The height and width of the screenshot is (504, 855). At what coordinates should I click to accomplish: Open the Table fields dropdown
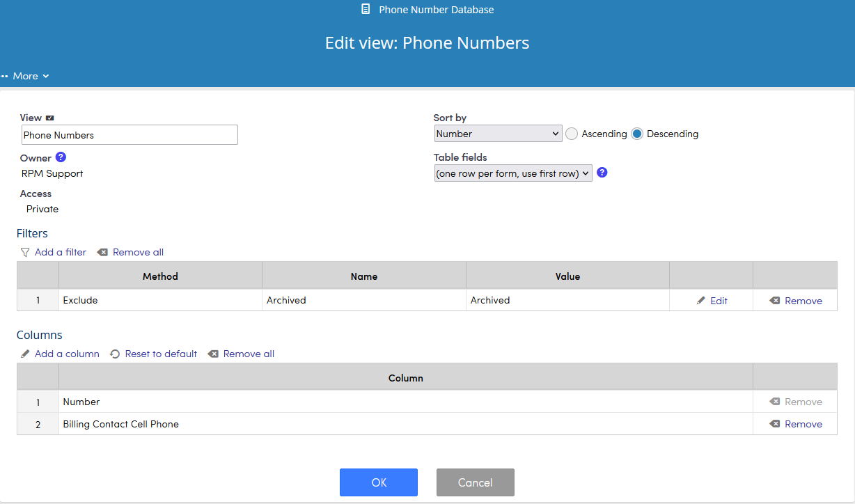pos(513,173)
